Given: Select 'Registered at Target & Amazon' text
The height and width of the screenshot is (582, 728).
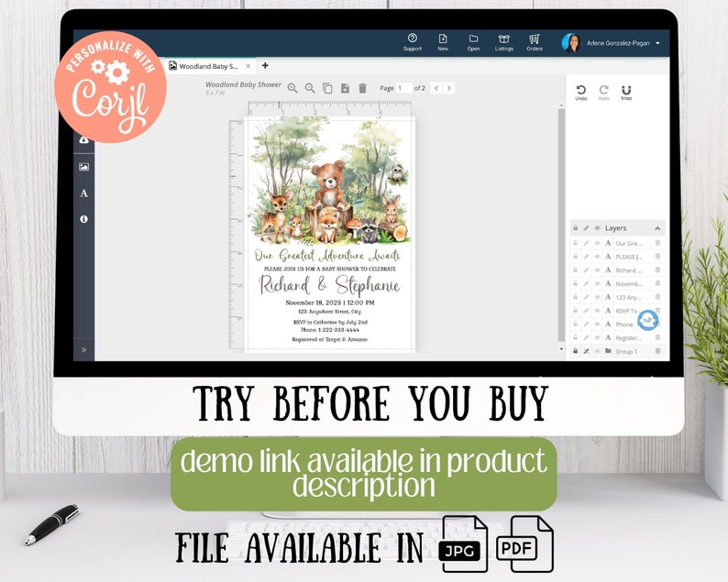Looking at the screenshot, I should pyautogui.click(x=330, y=339).
